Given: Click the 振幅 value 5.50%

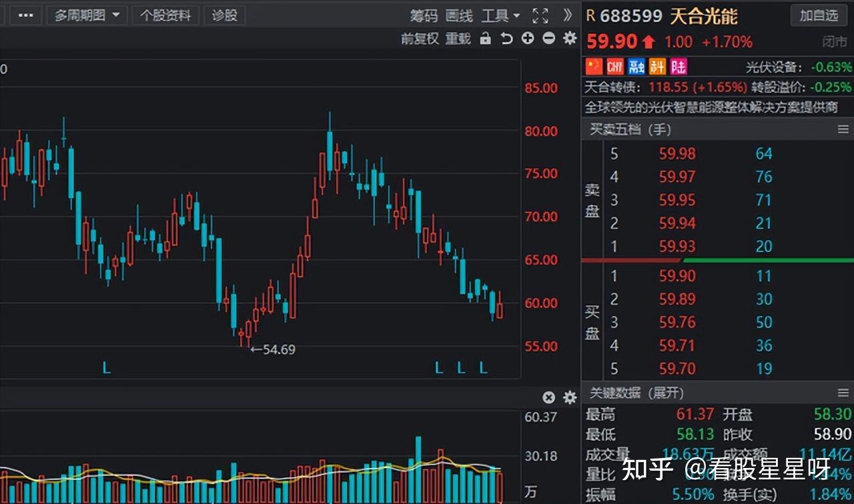Looking at the screenshot, I should (x=693, y=495).
